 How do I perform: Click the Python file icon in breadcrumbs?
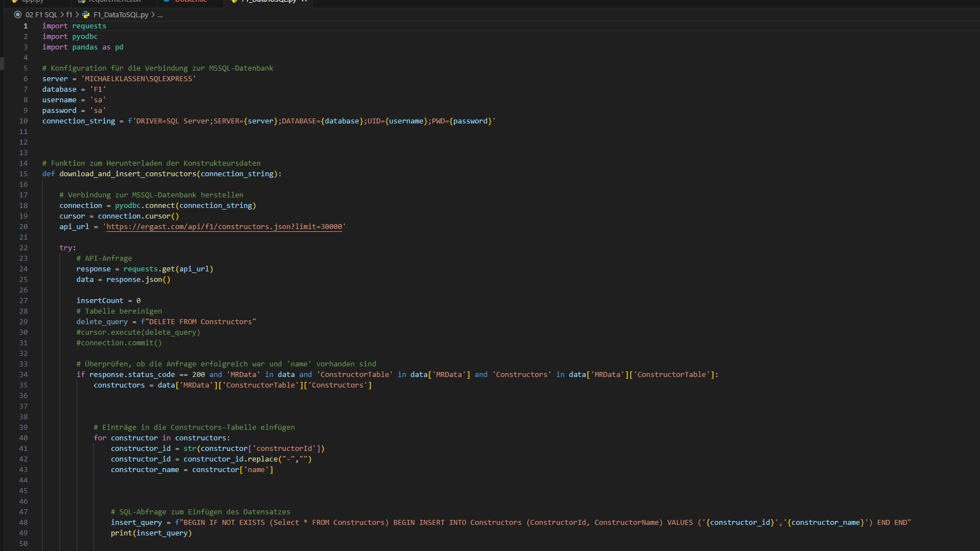pos(86,14)
